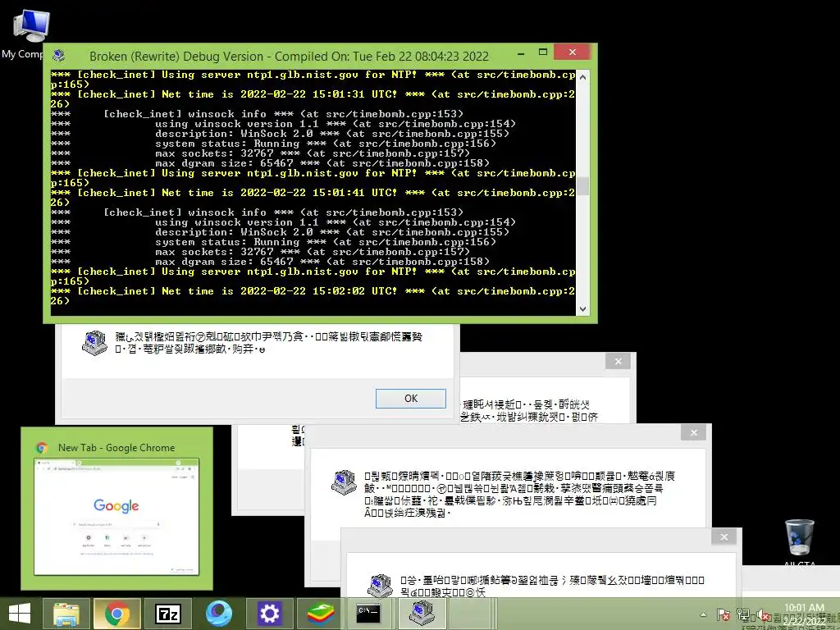Open File Explorer from the taskbar
The image size is (840, 630).
[x=66, y=614]
